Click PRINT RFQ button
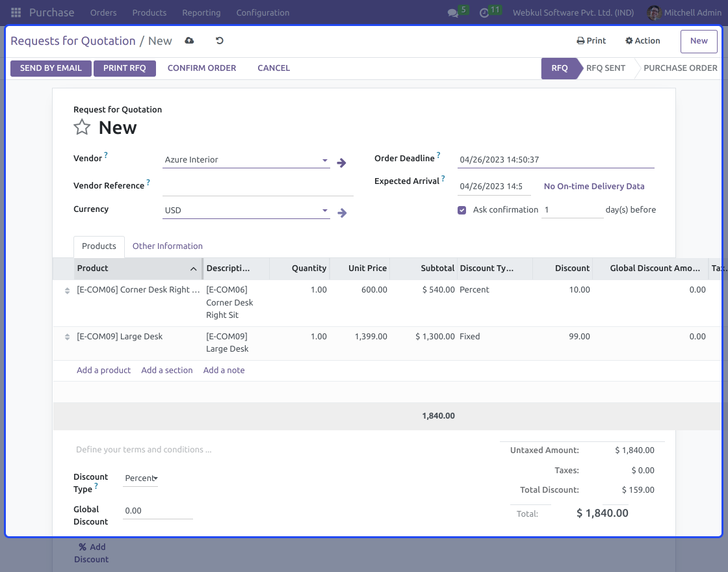 (x=124, y=68)
